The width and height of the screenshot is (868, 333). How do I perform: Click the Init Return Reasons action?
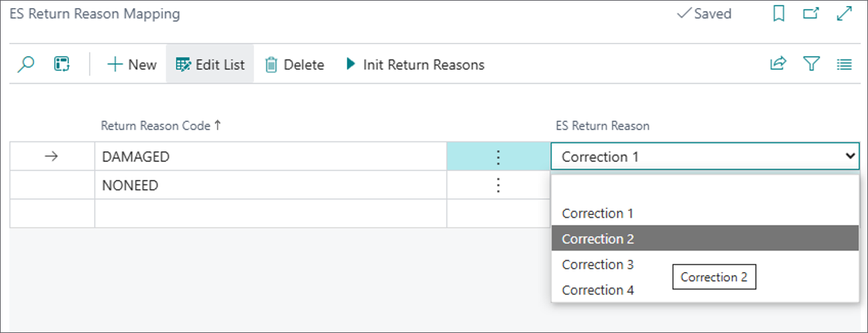click(x=414, y=64)
